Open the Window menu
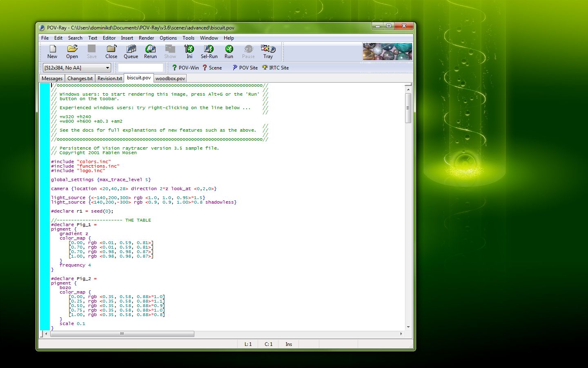 209,38
